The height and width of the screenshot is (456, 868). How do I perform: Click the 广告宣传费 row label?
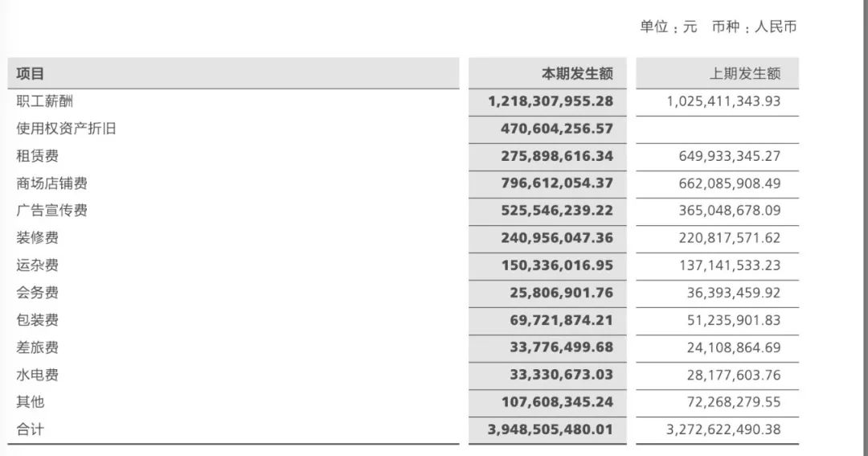[51, 211]
